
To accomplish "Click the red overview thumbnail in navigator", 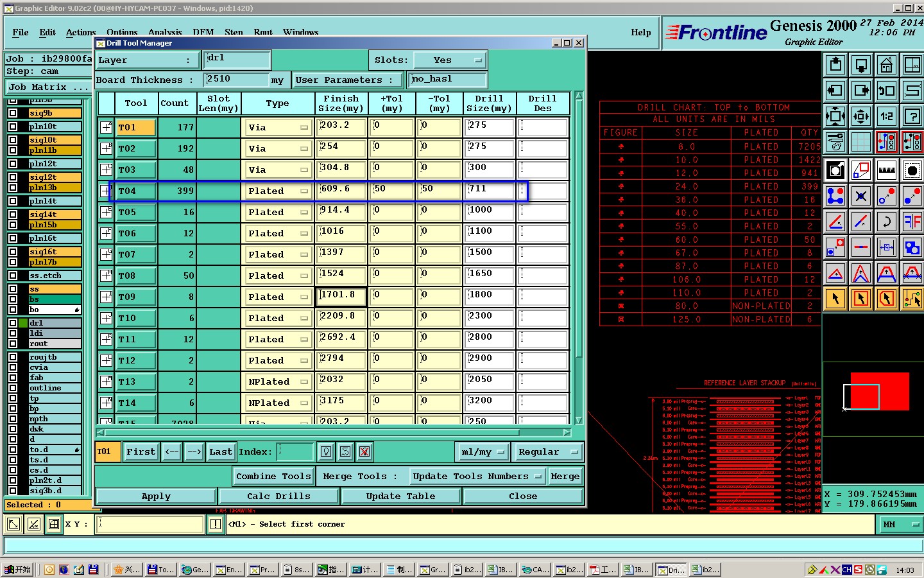I will [x=880, y=391].
